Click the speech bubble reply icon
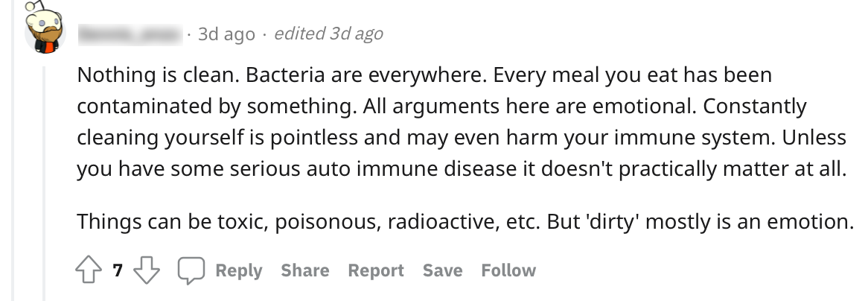Screen dimensions: 868x301 pos(191,270)
